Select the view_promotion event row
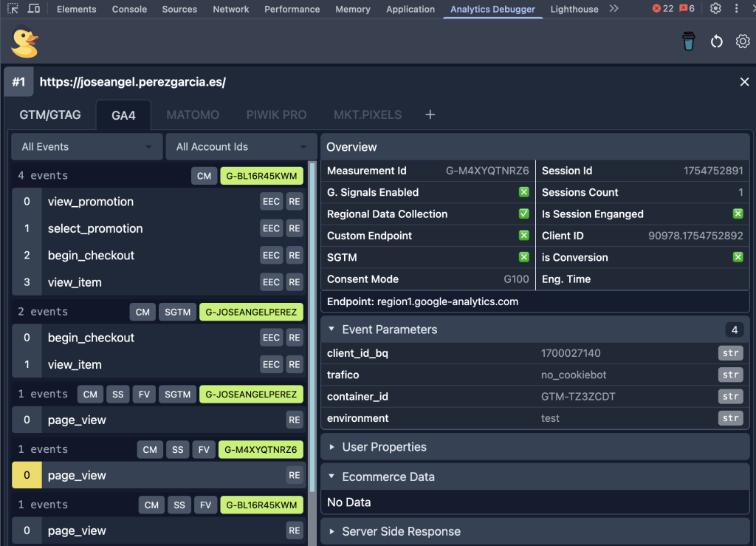Viewport: 756px width, 546px height. pyautogui.click(x=159, y=202)
